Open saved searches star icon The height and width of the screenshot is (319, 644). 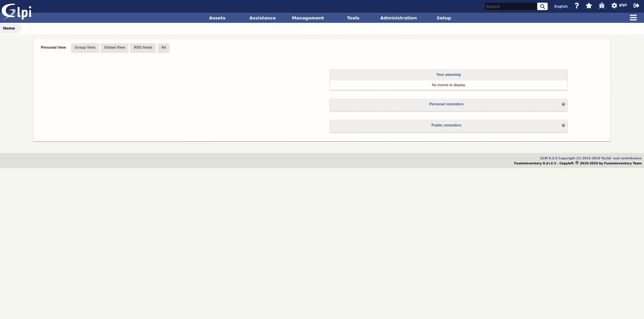click(589, 6)
